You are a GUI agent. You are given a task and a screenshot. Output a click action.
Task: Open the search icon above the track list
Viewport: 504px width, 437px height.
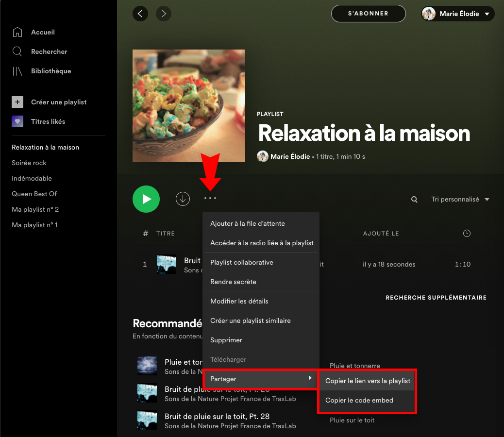[414, 199]
